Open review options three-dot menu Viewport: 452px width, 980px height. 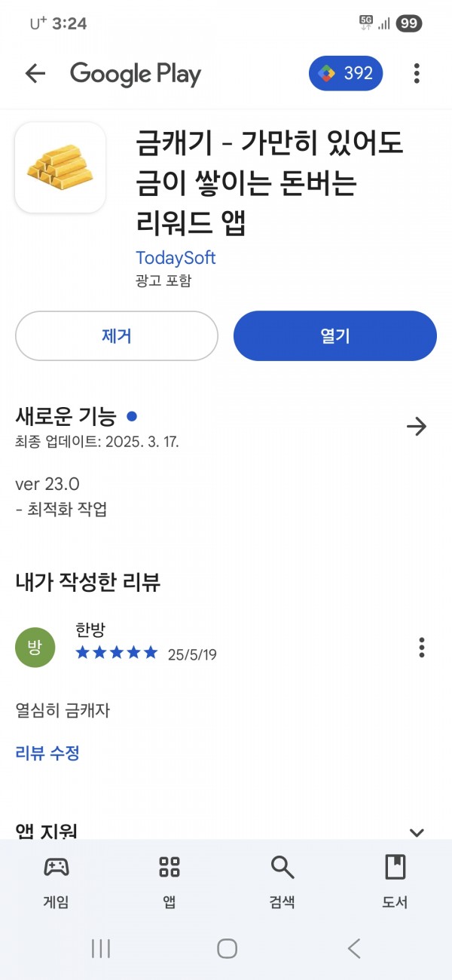tap(421, 648)
